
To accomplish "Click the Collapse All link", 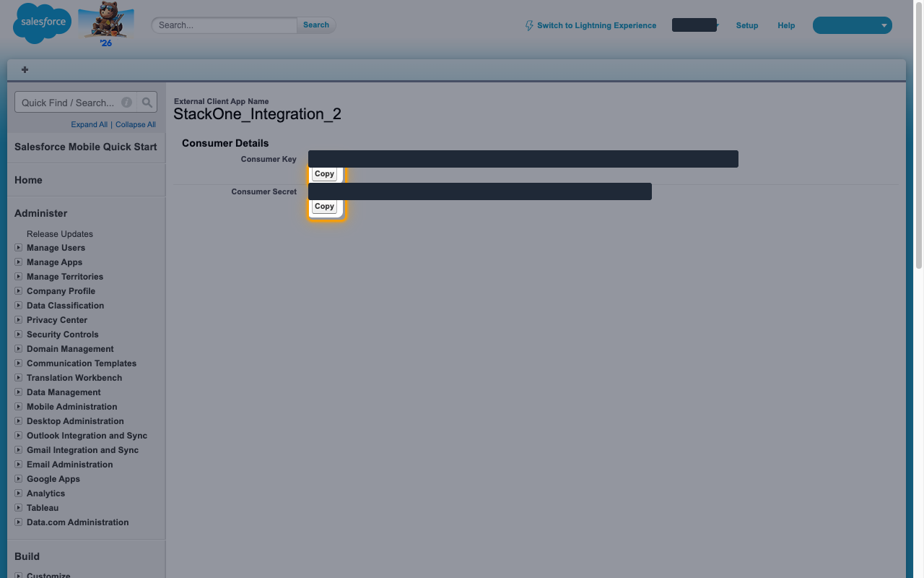I will tap(136, 124).
